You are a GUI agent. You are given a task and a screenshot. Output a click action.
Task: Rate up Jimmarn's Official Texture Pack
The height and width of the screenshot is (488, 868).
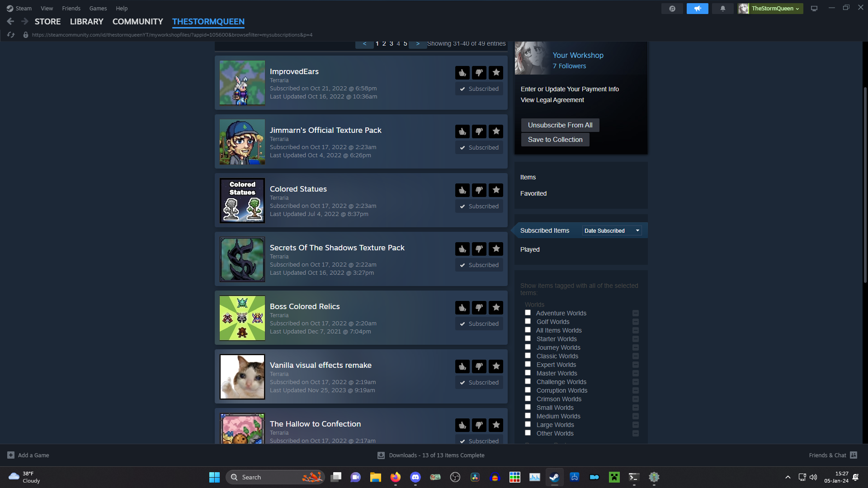[462, 131]
